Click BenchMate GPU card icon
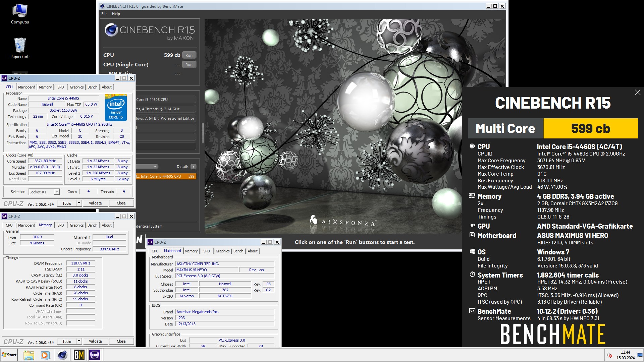 472,226
